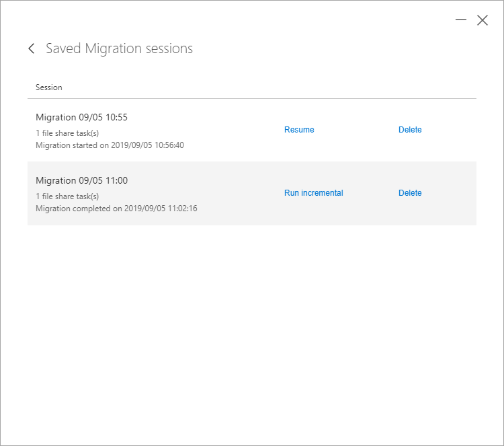Image resolution: width=504 pixels, height=446 pixels.
Task: Click the Migration completed on 2019/09/05 timestamp
Action: pos(116,209)
